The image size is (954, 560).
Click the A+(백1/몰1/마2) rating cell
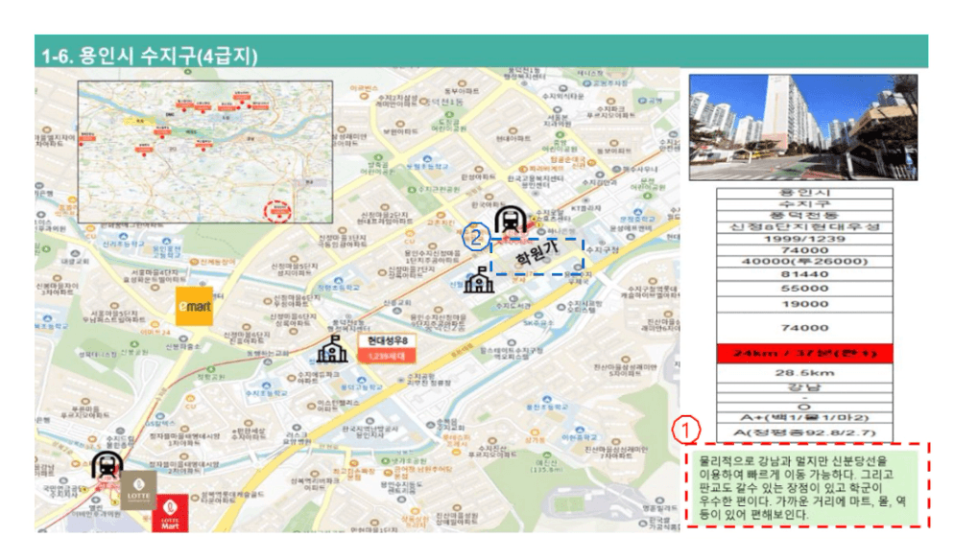pos(804,418)
